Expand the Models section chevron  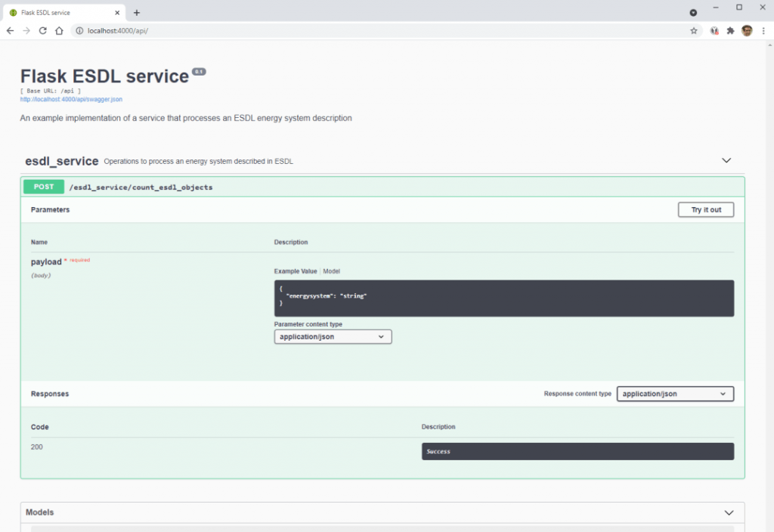coord(729,513)
